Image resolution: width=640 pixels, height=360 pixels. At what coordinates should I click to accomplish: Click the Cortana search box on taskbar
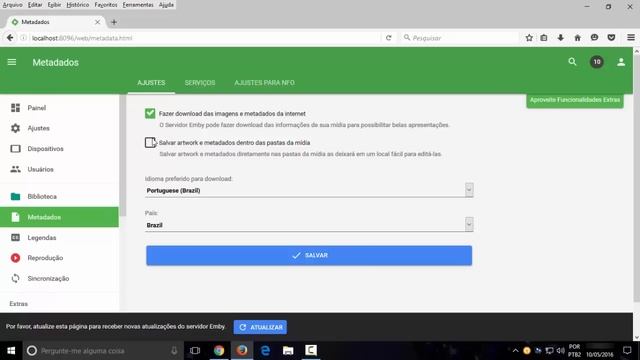point(102,351)
